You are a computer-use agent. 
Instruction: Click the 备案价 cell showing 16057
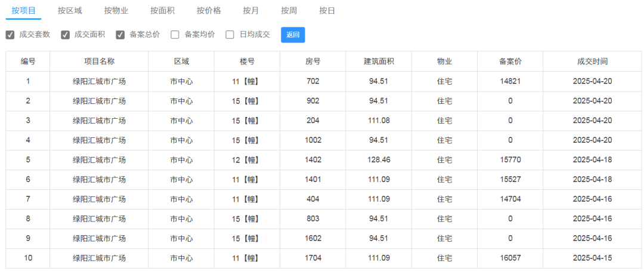tap(510, 258)
